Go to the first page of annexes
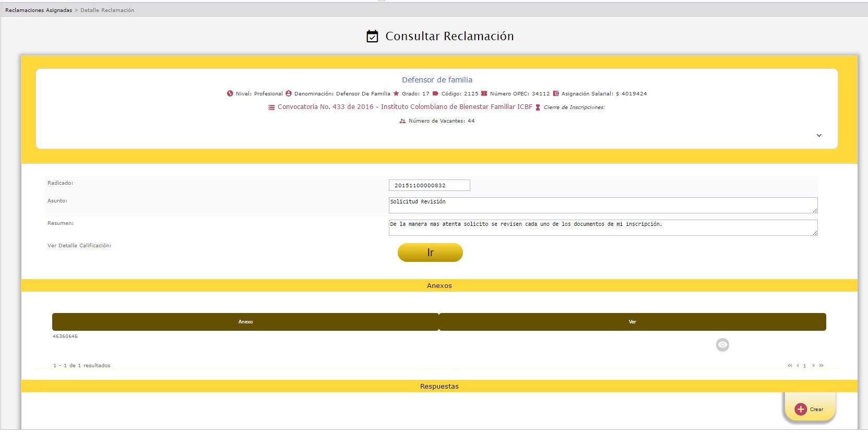Viewport: 868px width, 433px height. (790, 366)
